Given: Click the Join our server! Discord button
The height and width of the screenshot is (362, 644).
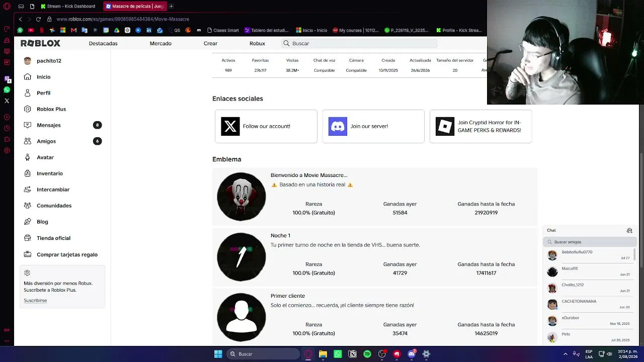Looking at the screenshot, I should click(x=373, y=126).
